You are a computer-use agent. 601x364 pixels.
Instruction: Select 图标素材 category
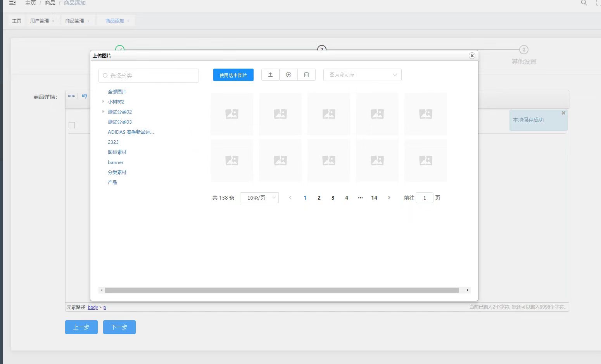tap(117, 152)
